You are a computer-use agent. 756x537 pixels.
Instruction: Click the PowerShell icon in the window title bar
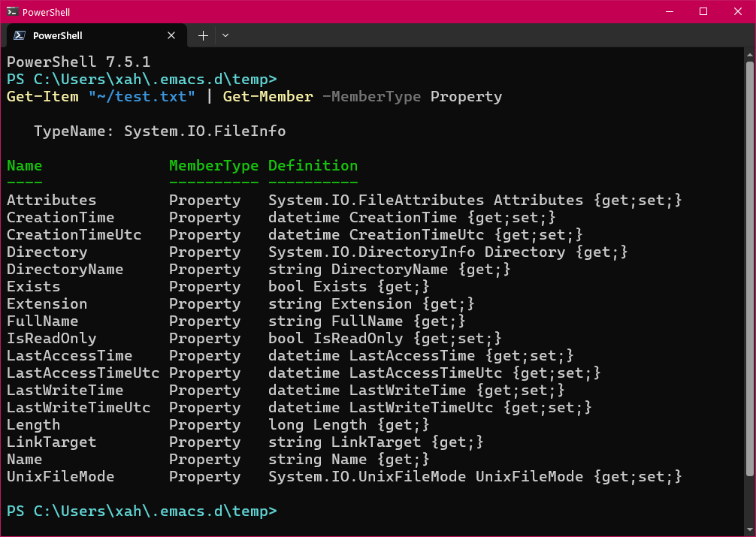pos(12,11)
